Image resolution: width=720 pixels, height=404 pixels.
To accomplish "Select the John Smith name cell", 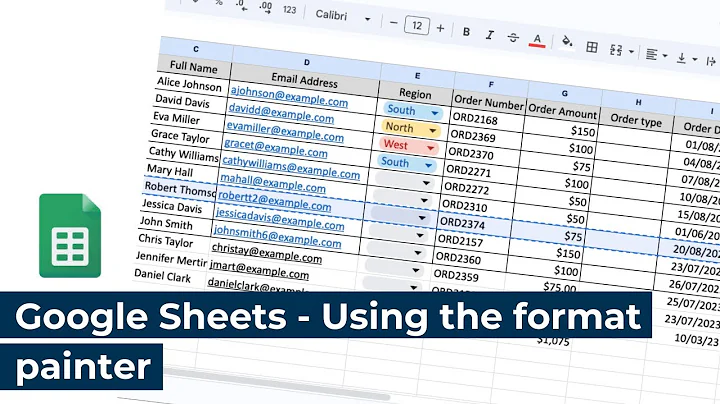I will coord(174,224).
